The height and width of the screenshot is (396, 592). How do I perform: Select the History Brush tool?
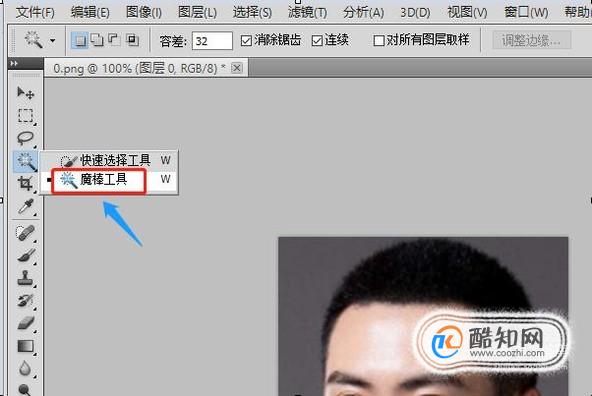25,300
